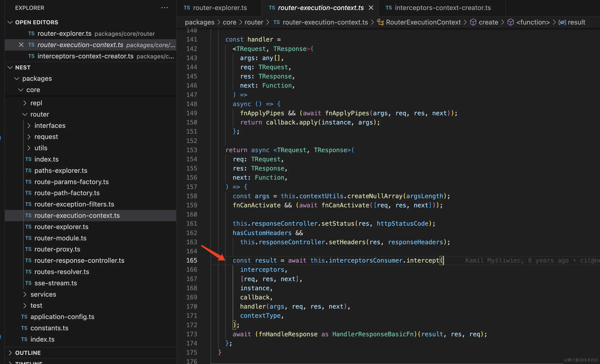The width and height of the screenshot is (600, 364).
Task: Click intercept method name on line 165
Action: pyautogui.click(x=423, y=260)
